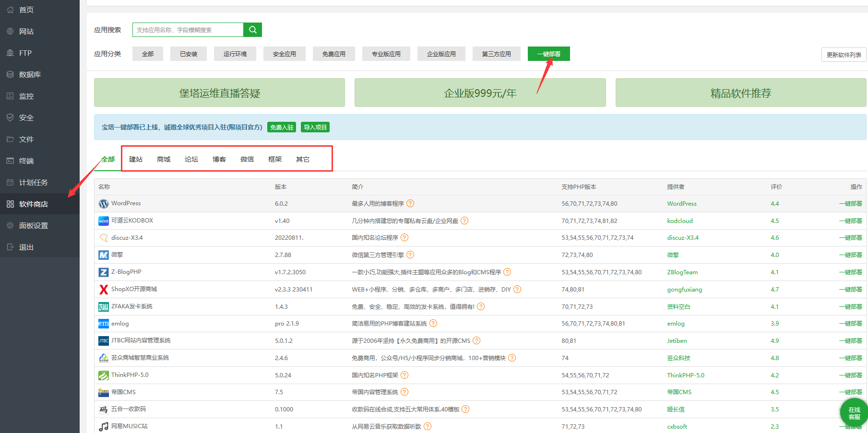Switch to the 博客 tab
Viewport: 868px width, 433px height.
point(219,159)
